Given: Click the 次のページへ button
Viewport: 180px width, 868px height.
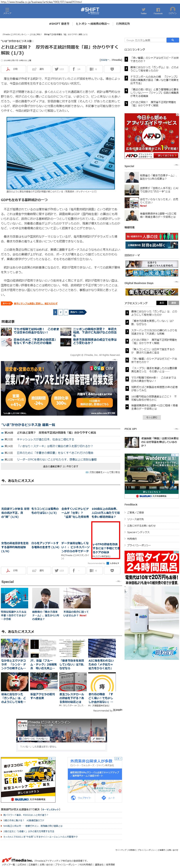Looking at the screenshot, I should tap(77, 312).
